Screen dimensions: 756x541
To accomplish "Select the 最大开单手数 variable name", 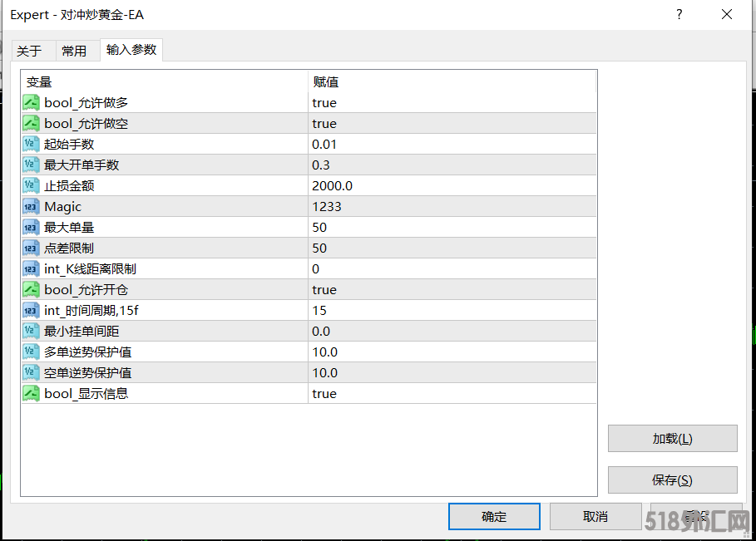I will coord(82,165).
